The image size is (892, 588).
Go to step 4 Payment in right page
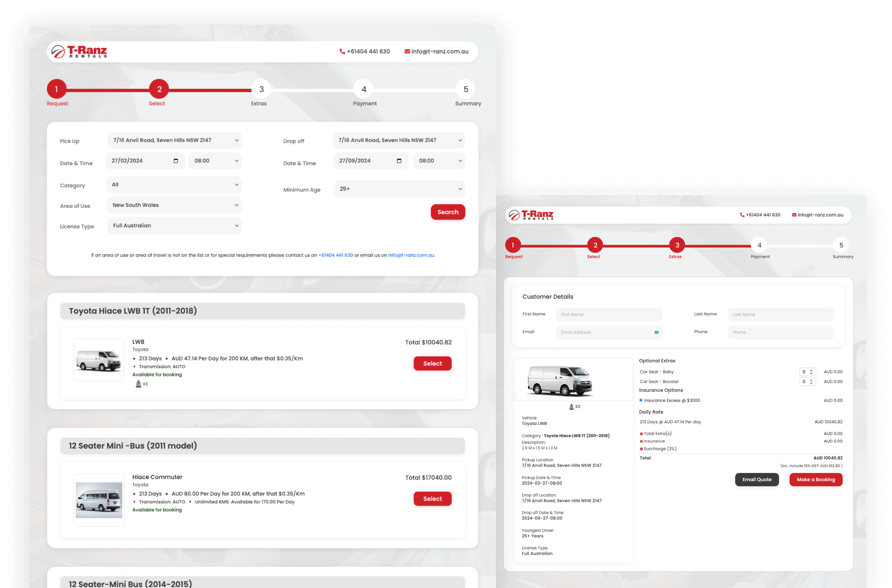(x=759, y=245)
